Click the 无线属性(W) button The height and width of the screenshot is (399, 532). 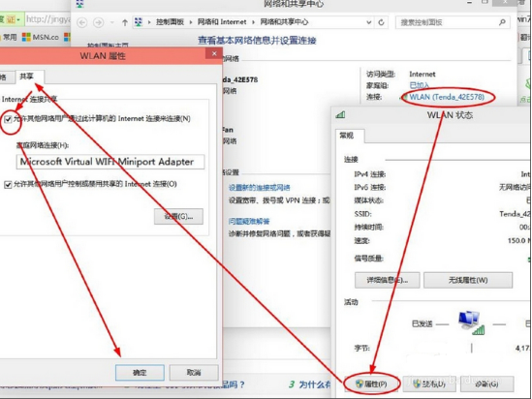point(468,280)
